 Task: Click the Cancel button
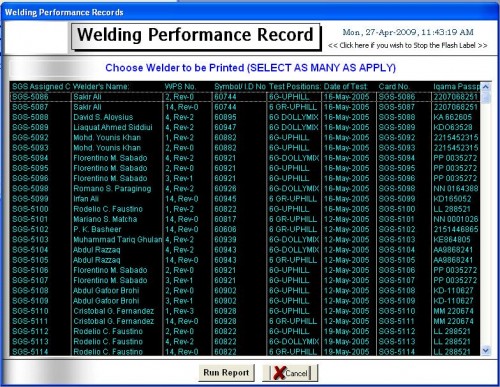[x=290, y=373]
